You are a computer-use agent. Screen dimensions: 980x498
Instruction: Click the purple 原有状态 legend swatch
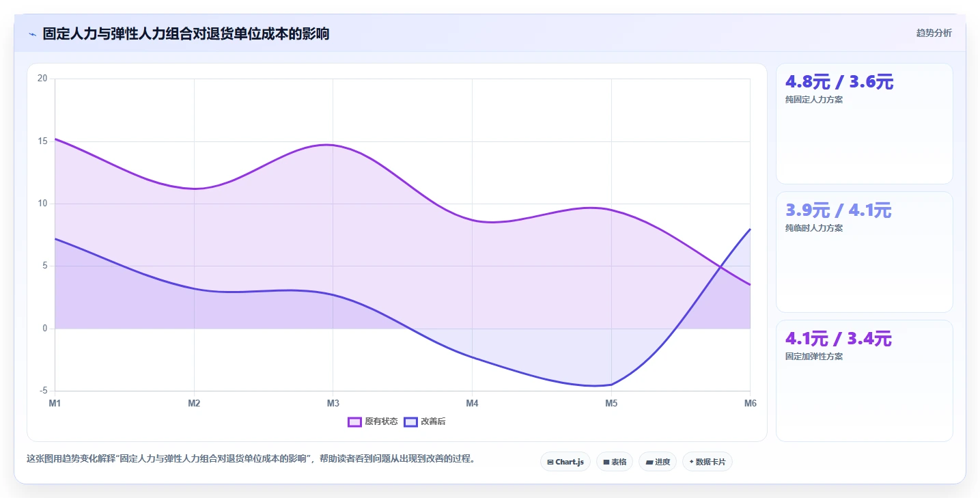(x=354, y=421)
